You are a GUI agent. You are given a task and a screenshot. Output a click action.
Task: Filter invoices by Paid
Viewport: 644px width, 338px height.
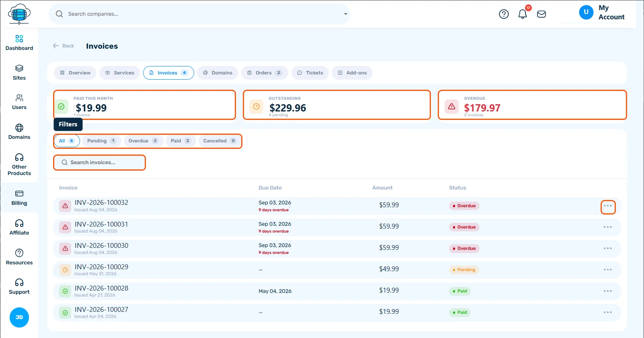pos(180,141)
